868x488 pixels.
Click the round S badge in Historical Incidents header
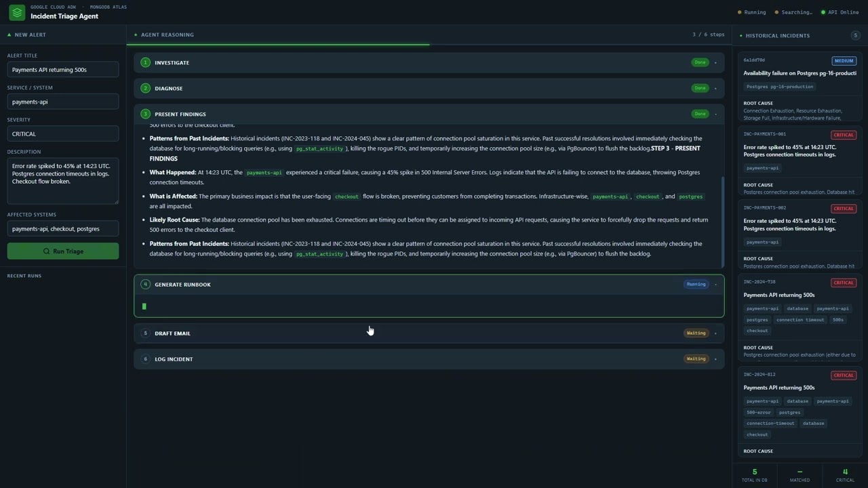tap(855, 35)
